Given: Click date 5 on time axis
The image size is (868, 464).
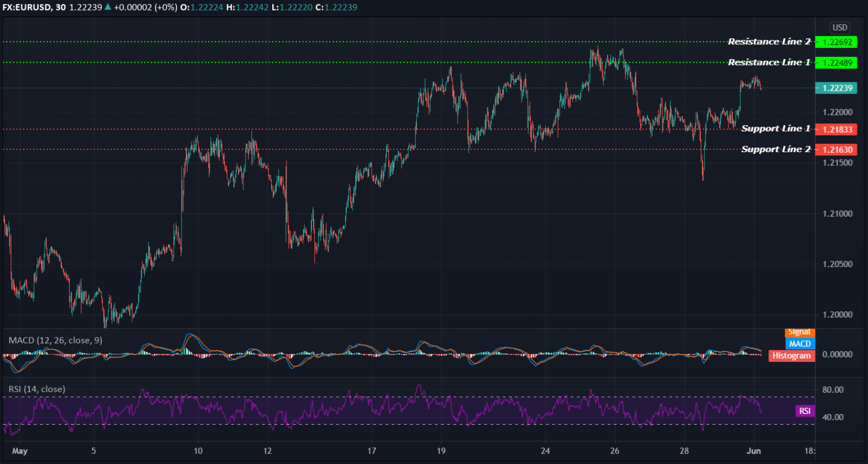Looking at the screenshot, I should click(x=94, y=451).
